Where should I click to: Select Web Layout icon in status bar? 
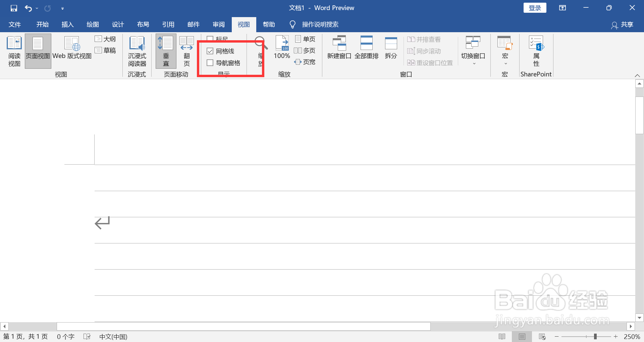pos(542,337)
